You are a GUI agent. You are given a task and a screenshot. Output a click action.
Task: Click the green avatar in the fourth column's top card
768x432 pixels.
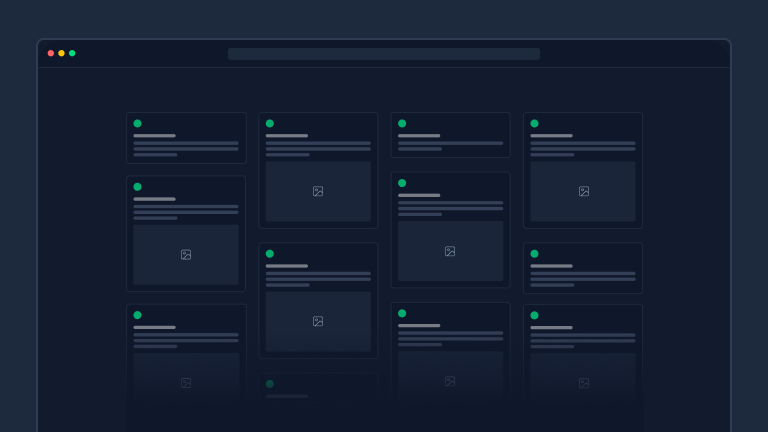point(534,124)
